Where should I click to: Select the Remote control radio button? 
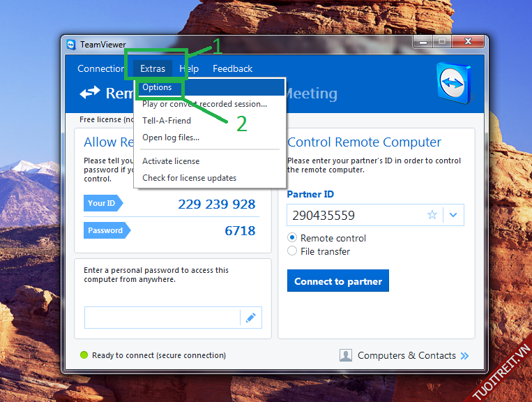[x=292, y=238]
